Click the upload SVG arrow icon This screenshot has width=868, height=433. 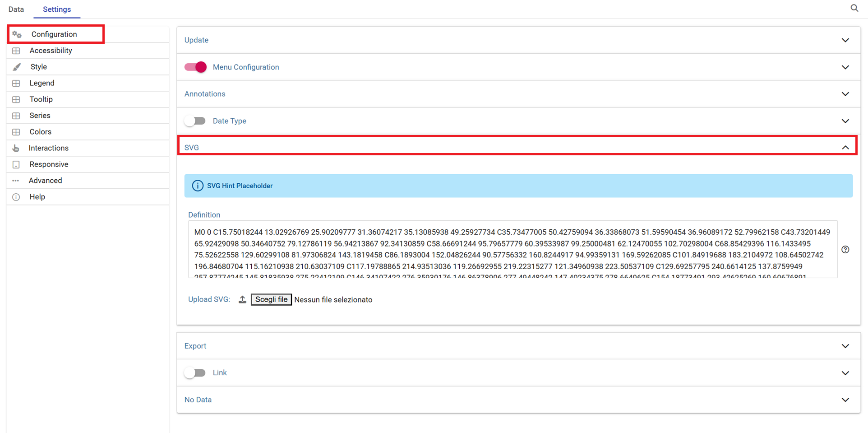[242, 299]
